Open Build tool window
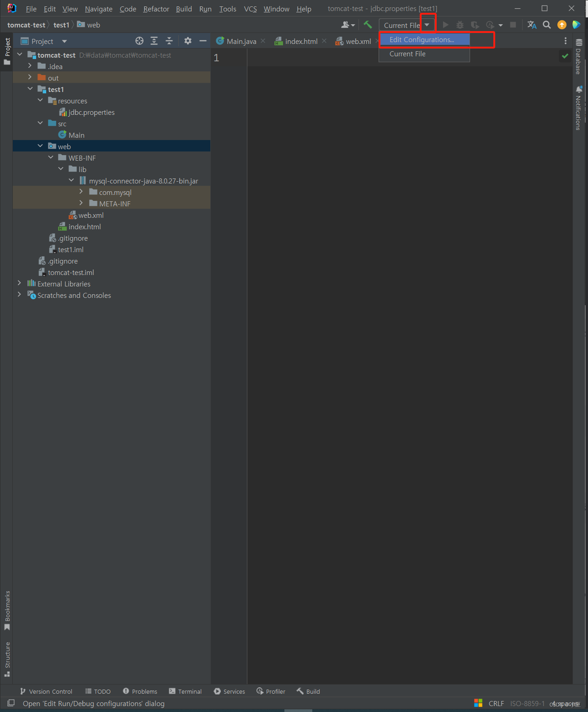 pos(308,691)
